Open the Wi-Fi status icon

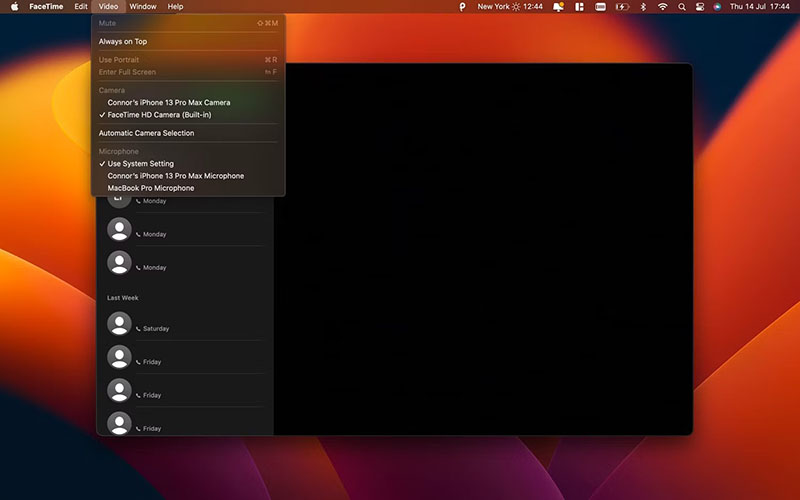tap(662, 7)
